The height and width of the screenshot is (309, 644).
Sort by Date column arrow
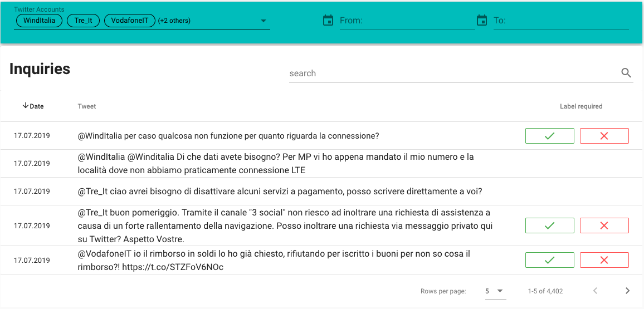point(26,106)
